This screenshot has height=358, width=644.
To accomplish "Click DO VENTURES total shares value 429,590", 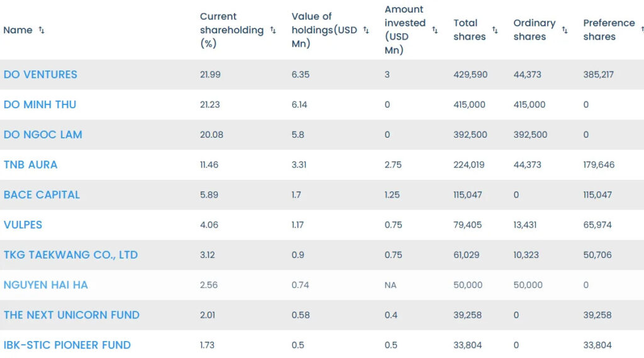I will (x=470, y=74).
